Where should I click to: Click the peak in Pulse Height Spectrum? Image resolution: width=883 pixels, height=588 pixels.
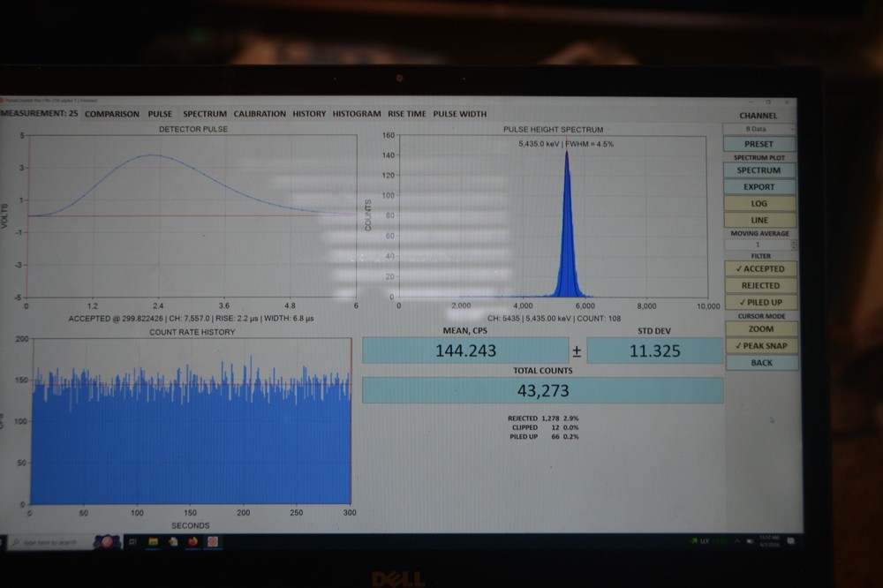coord(567,225)
